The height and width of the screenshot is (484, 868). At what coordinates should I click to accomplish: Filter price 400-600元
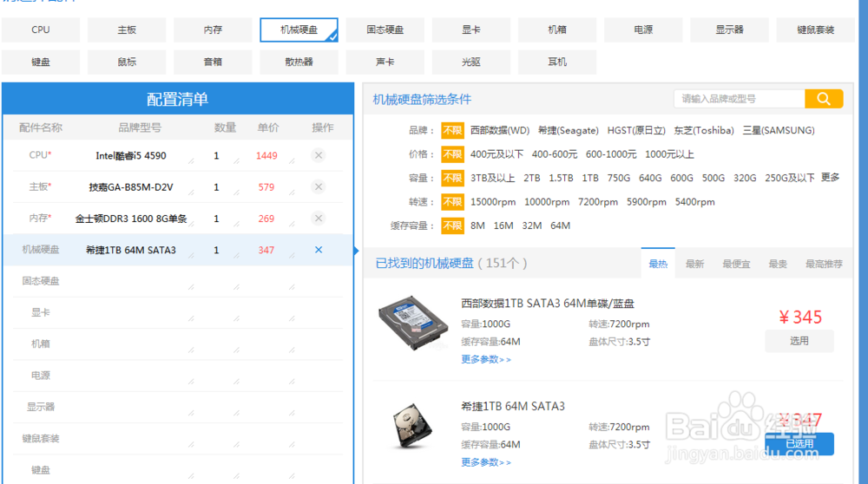pos(554,154)
